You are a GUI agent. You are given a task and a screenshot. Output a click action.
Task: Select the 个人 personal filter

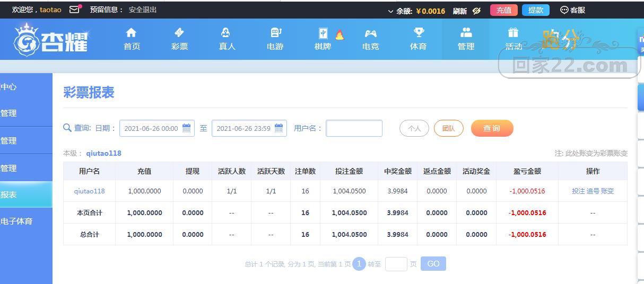[414, 128]
